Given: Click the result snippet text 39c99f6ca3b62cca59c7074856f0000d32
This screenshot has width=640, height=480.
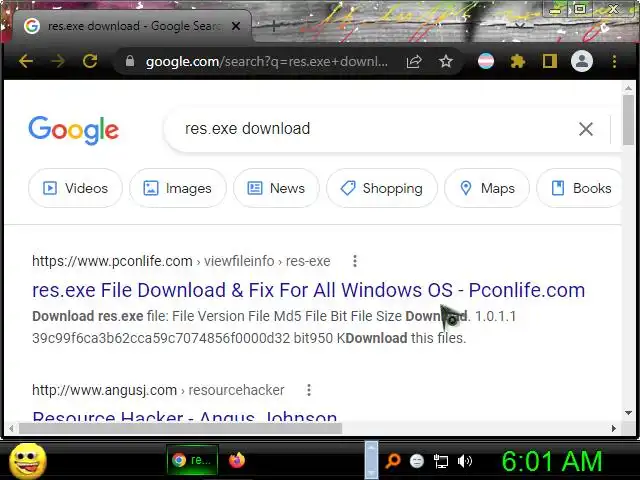Looking at the screenshot, I should click(161, 338).
